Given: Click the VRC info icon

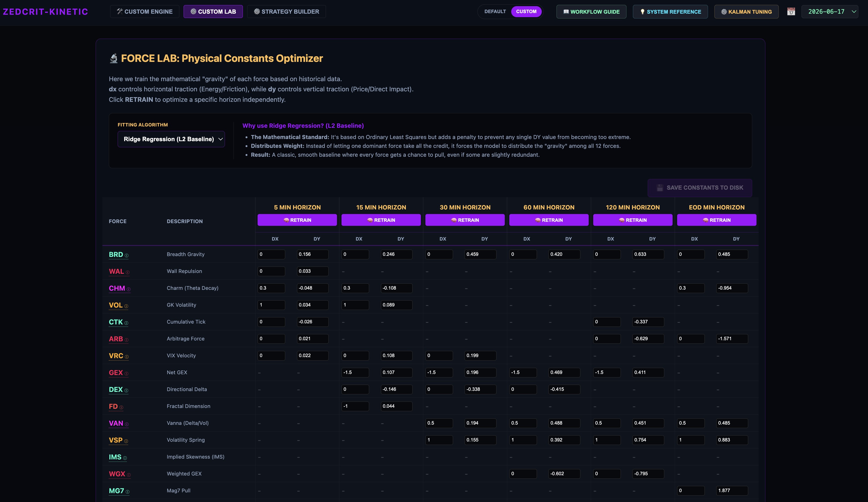Looking at the screenshot, I should (x=127, y=357).
